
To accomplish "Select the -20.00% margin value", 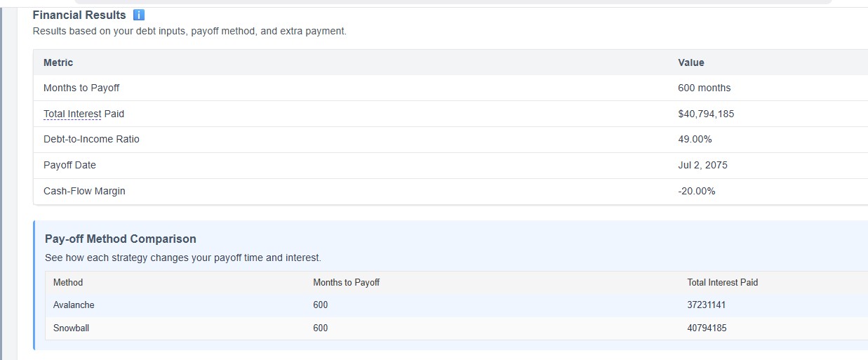I will [x=697, y=191].
